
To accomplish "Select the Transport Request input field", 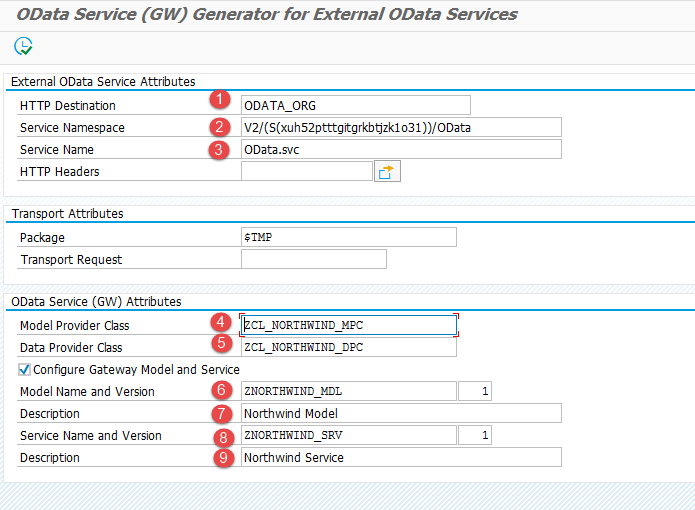I will (313, 259).
